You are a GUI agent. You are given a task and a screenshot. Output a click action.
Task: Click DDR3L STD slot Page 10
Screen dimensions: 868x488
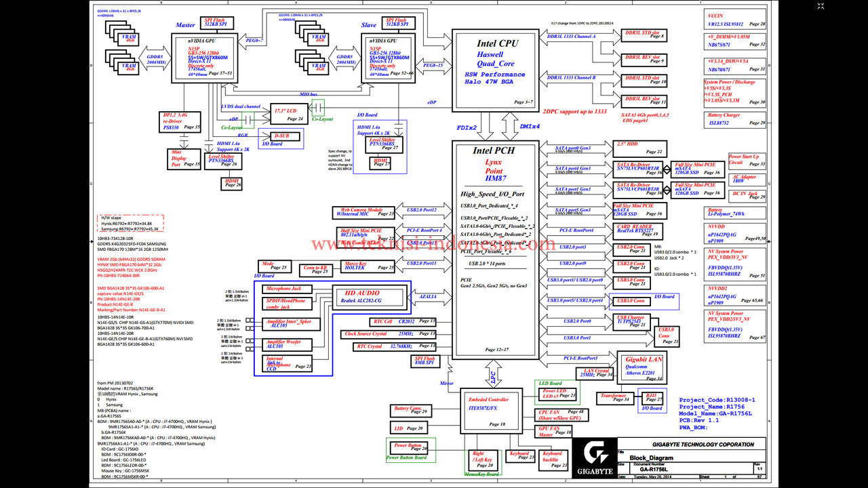[x=645, y=80]
